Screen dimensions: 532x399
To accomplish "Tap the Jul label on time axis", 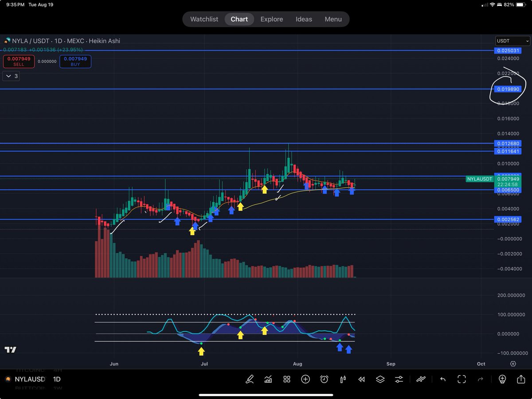I will 204,364.
